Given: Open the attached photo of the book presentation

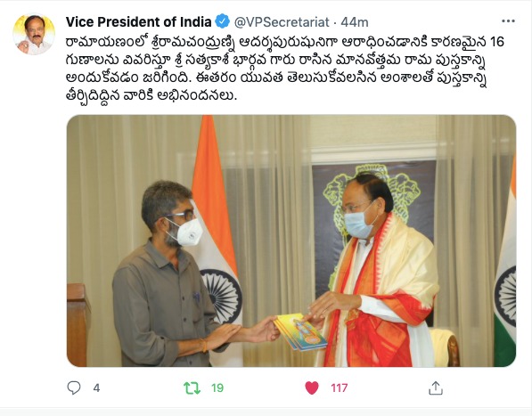Looking at the screenshot, I should (291, 241).
